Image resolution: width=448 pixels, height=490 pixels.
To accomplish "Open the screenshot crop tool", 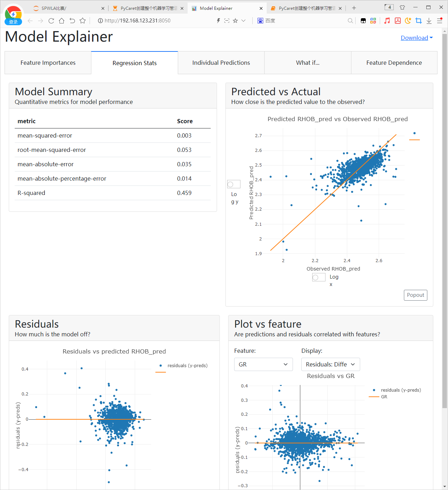I will point(419,21).
